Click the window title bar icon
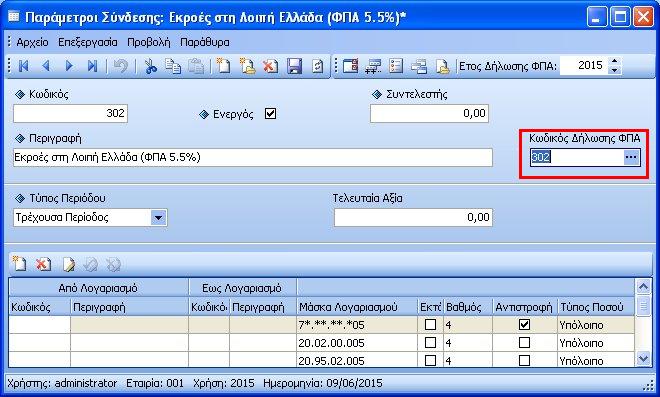 pos(14,17)
